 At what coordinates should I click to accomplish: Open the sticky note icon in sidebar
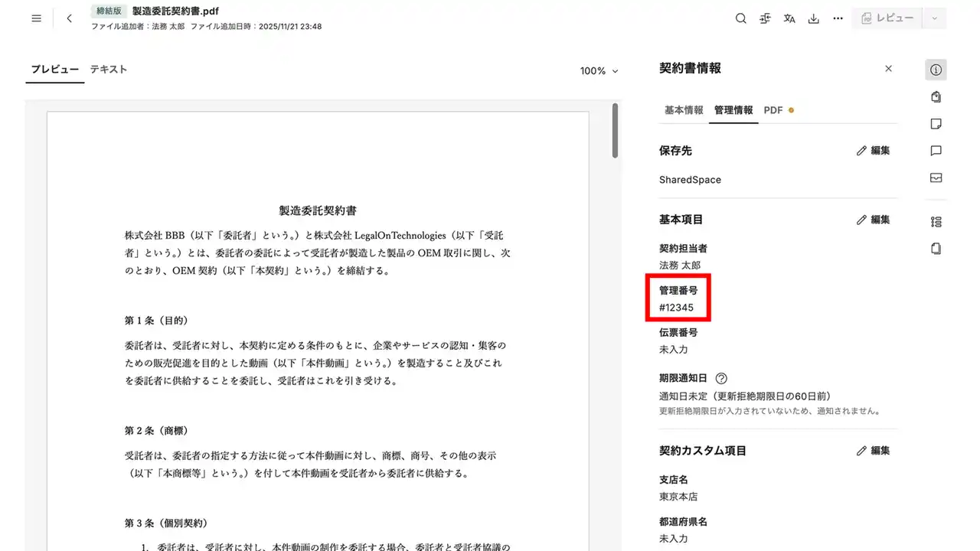pos(936,124)
